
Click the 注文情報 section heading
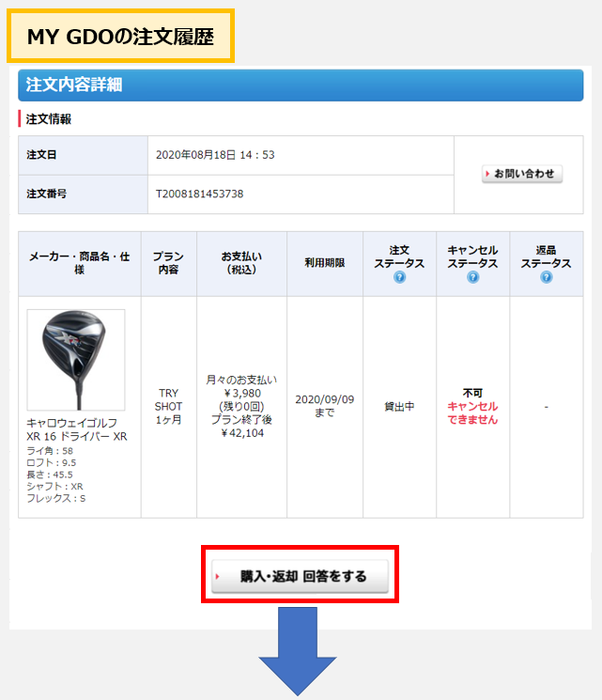49,118
